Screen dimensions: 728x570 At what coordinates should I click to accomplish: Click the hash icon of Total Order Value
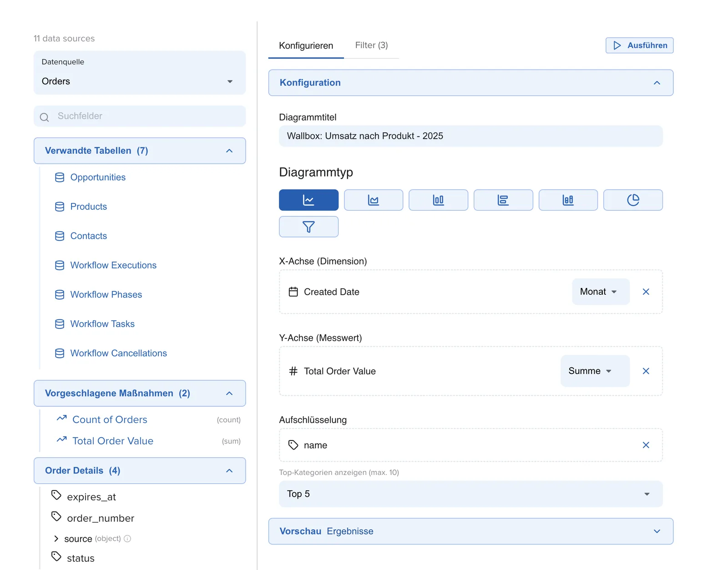[293, 371]
